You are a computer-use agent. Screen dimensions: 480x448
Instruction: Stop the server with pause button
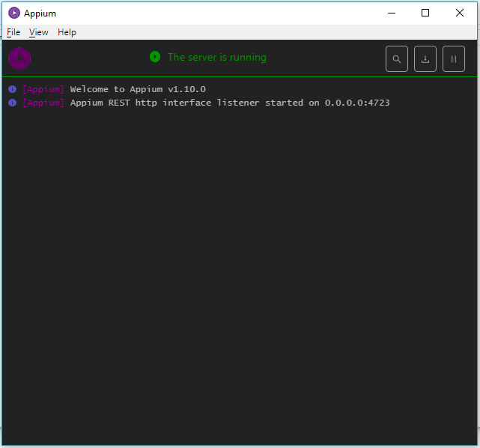click(x=453, y=58)
